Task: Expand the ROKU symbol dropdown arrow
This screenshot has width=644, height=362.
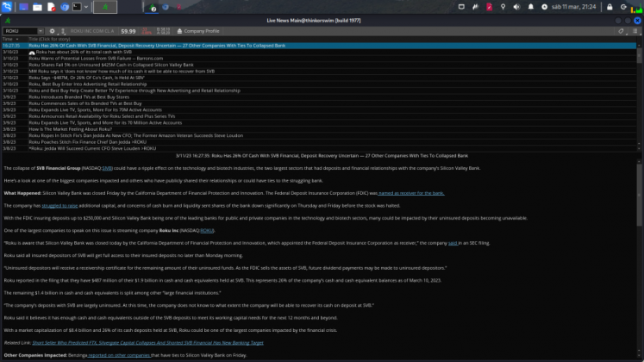Action: coord(41,31)
